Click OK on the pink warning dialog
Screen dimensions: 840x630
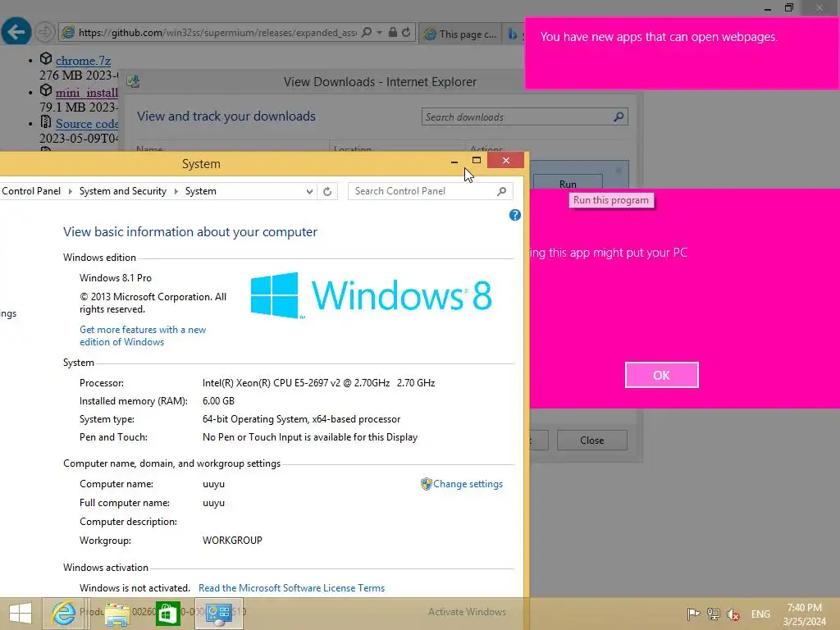pos(662,375)
